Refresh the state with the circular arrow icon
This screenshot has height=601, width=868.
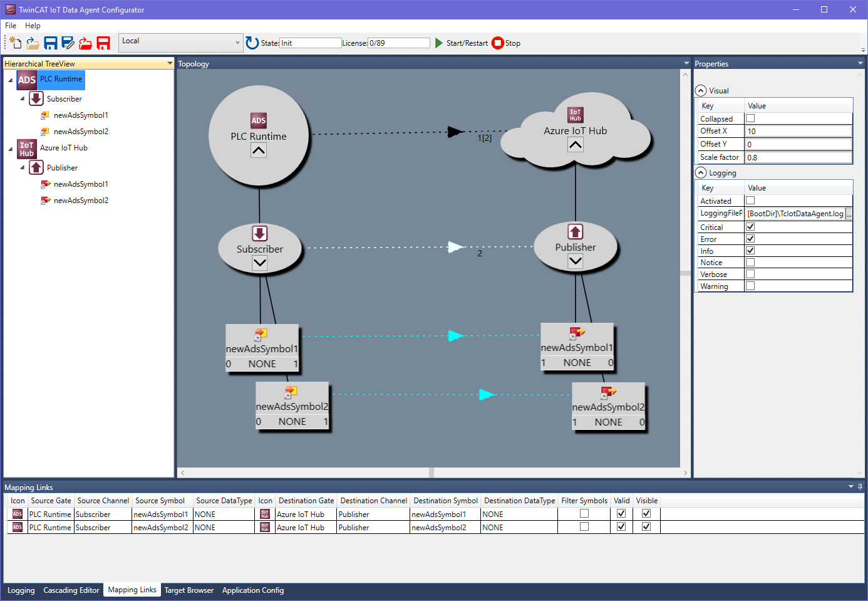click(x=252, y=43)
